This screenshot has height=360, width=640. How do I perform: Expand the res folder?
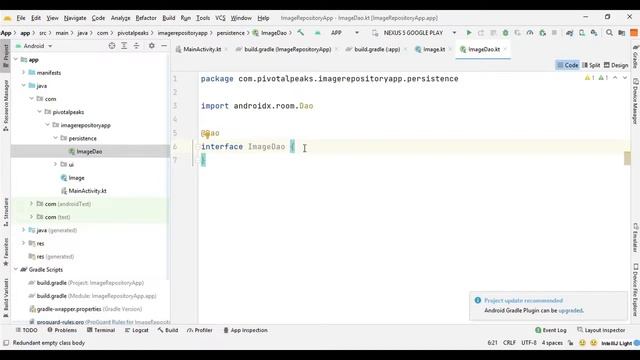[24, 243]
